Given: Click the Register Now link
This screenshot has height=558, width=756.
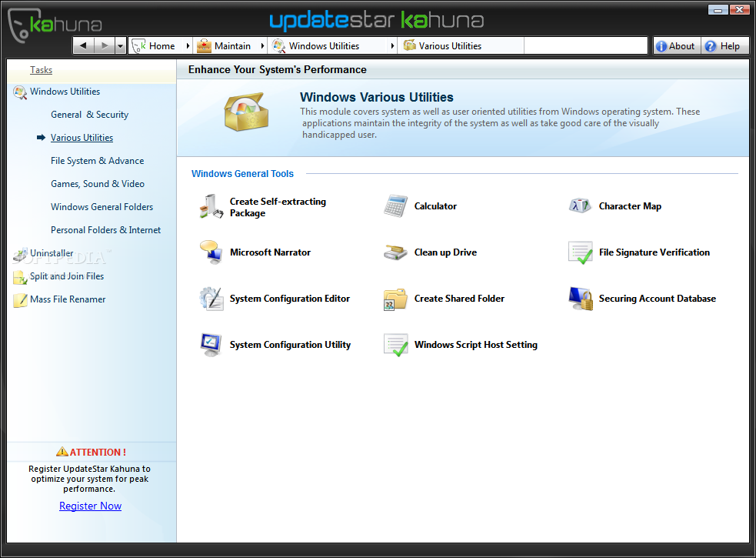Looking at the screenshot, I should click(90, 506).
